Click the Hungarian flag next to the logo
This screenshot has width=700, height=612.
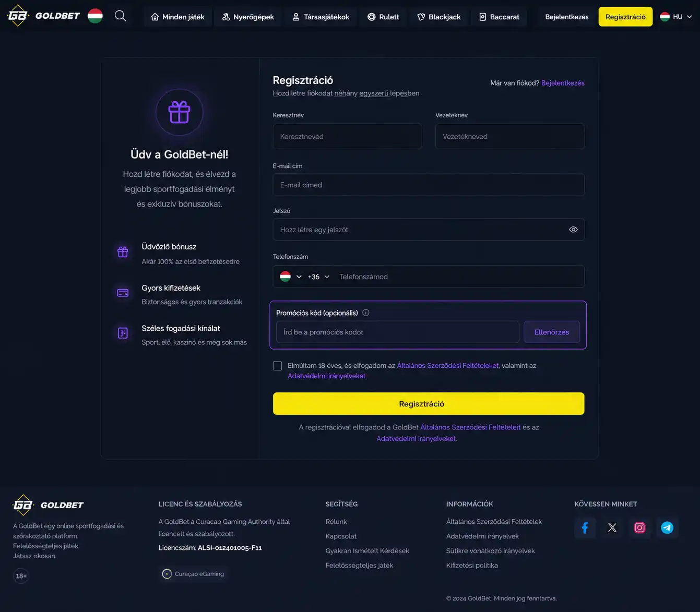click(95, 16)
